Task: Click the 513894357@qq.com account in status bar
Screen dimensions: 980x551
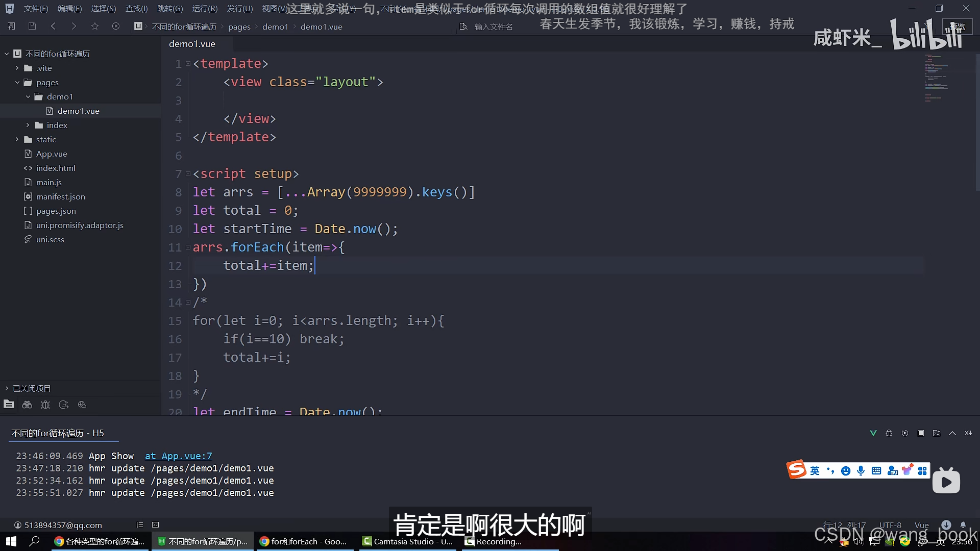Action: tap(58, 525)
